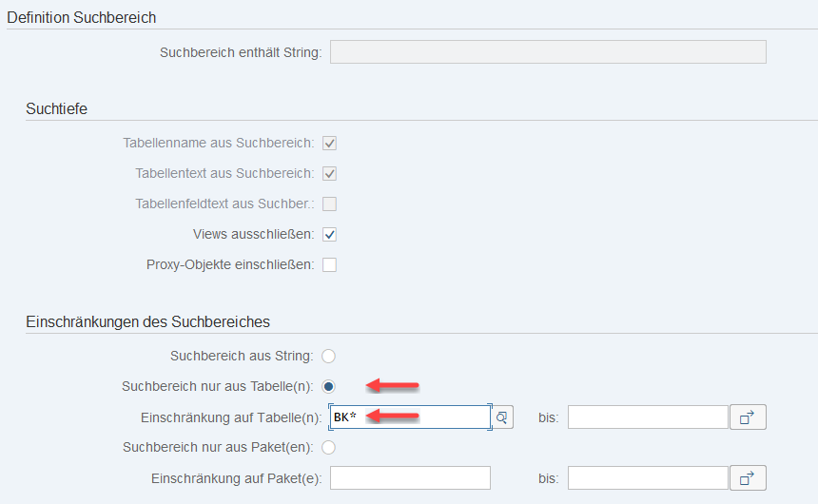Viewport: 818px width, 504px height.
Task: Click the Einschränkung auf Paket(e) input
Action: click(x=410, y=477)
